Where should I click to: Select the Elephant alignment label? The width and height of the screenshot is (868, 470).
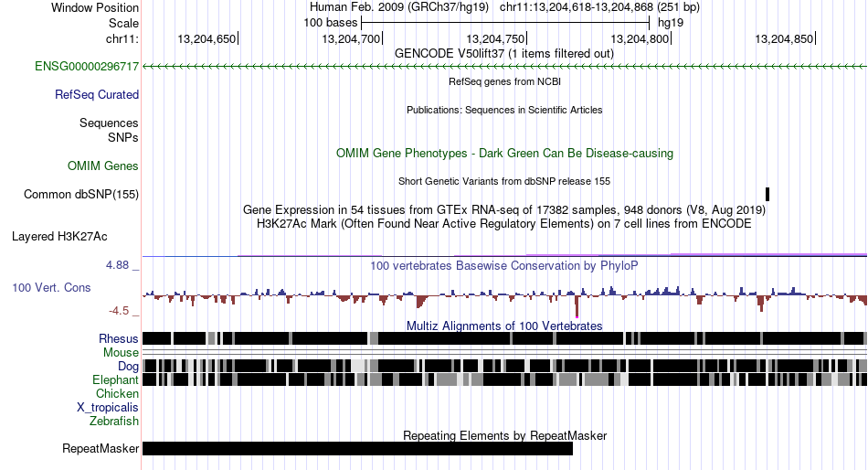pos(115,380)
